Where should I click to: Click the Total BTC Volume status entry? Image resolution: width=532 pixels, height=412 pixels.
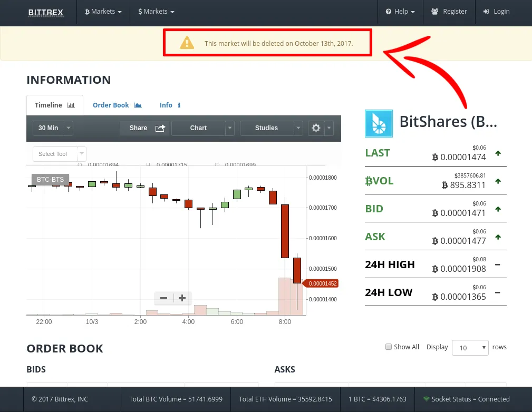pos(176,399)
